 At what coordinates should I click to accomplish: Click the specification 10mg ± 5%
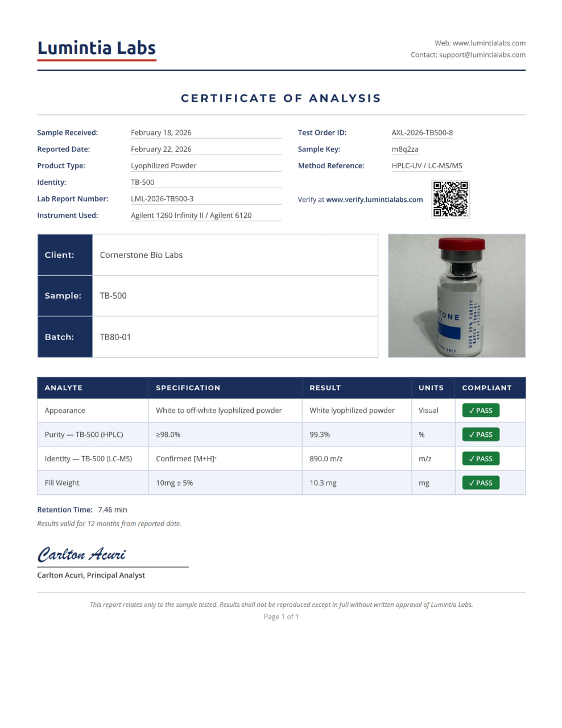tap(175, 483)
